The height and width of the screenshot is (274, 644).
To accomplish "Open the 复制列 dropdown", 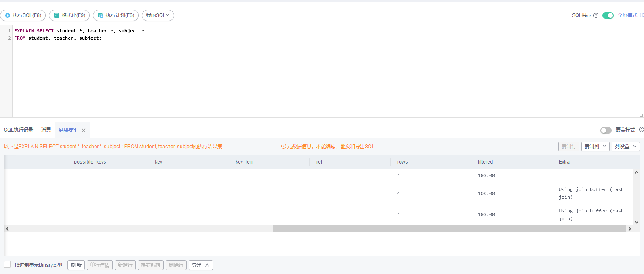I will (x=595, y=147).
